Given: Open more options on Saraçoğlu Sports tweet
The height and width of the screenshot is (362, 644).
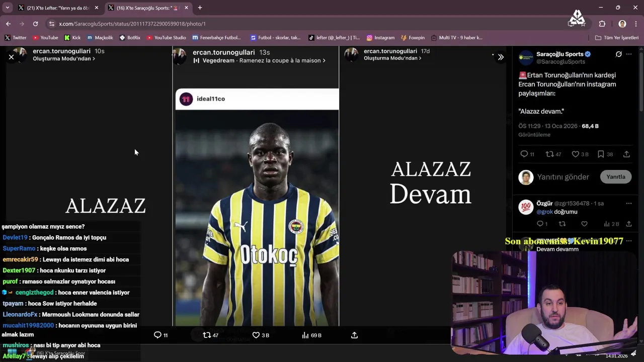Looking at the screenshot, I should coord(629,54).
